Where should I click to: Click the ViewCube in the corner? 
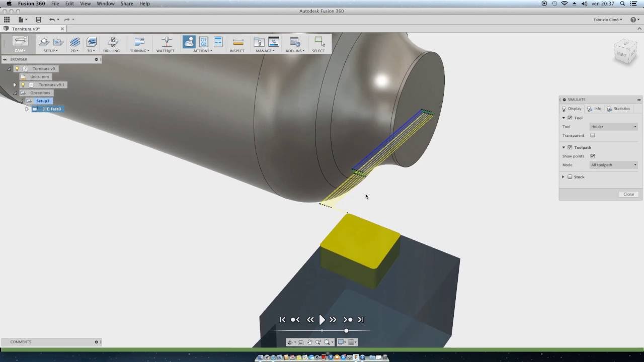pyautogui.click(x=625, y=51)
